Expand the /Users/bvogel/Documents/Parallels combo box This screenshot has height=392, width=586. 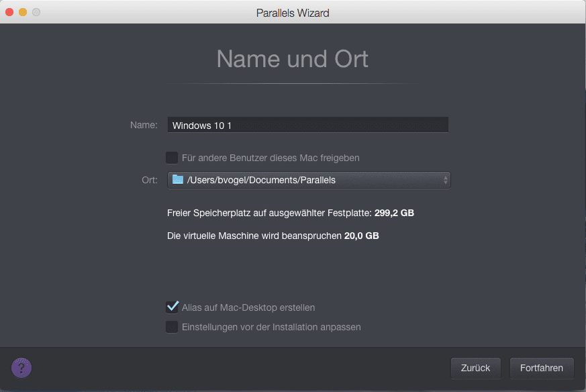309,180
